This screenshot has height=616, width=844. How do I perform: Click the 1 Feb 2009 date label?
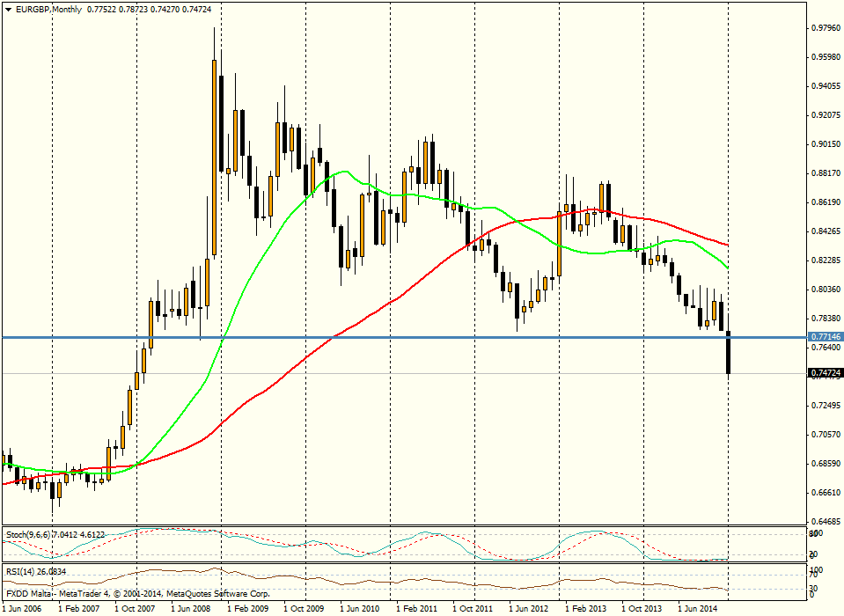[246, 608]
